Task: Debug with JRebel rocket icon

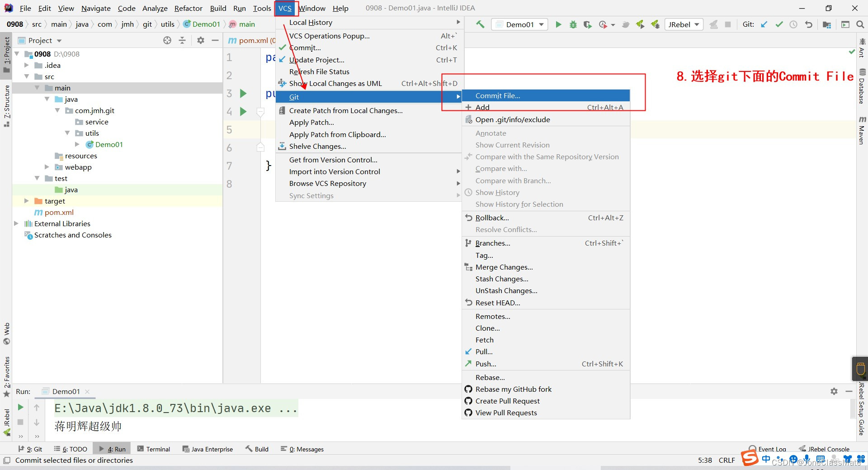Action: pos(655,24)
